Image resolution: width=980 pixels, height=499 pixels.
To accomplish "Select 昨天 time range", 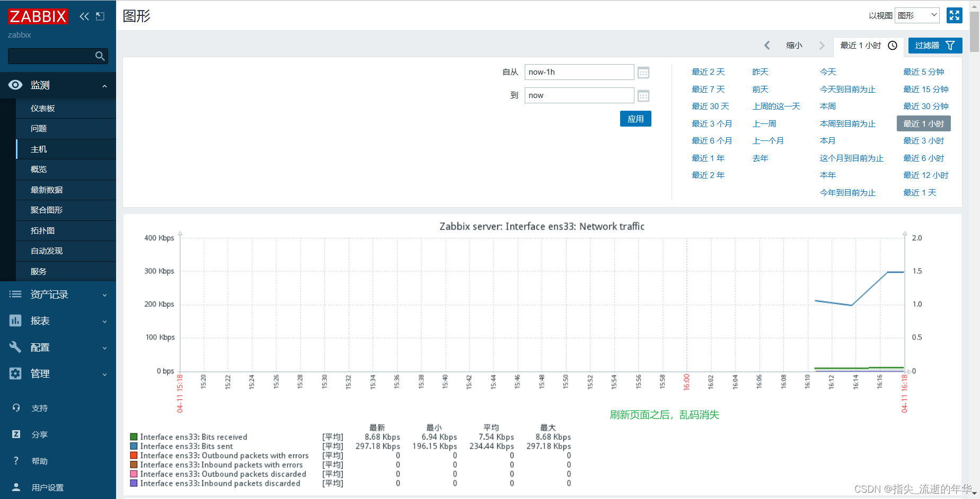I will click(760, 72).
